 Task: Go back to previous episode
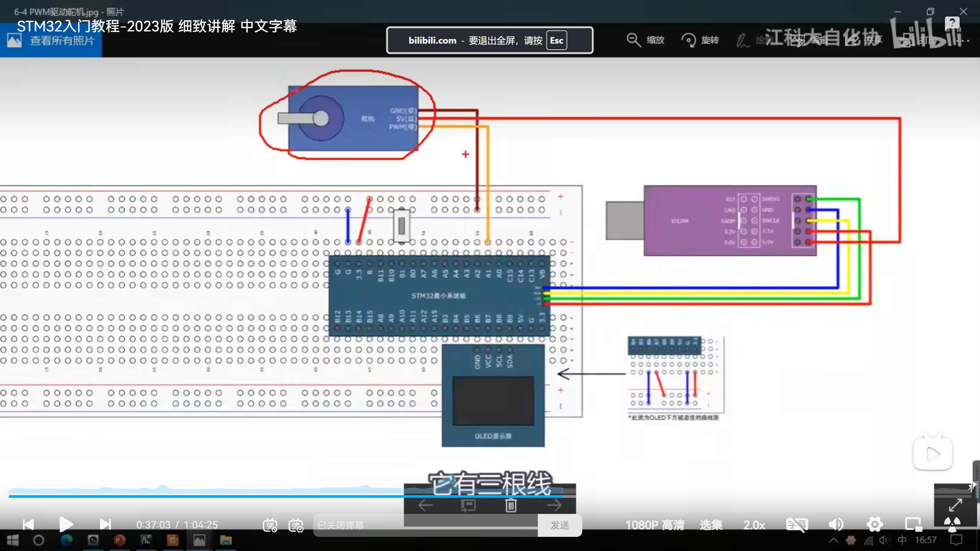[x=28, y=524]
